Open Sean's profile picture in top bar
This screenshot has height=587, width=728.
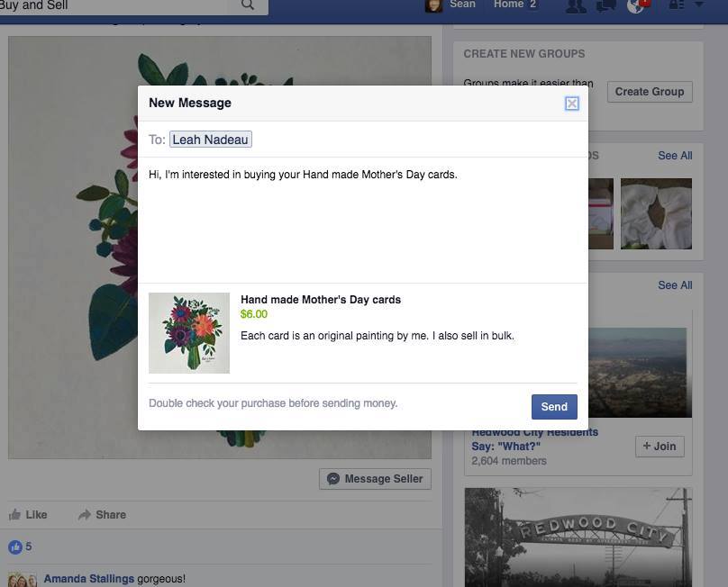433,5
